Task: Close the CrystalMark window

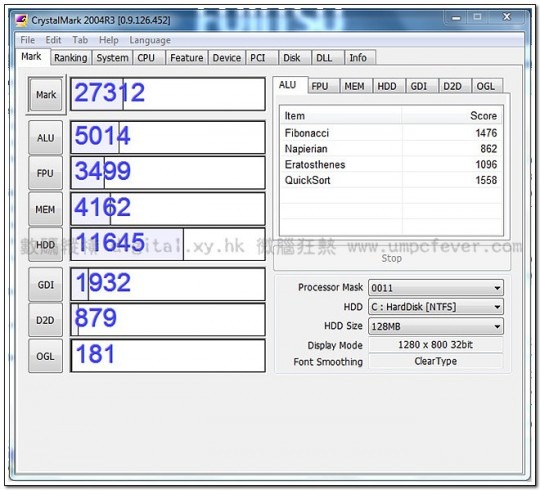Action: pyautogui.click(x=507, y=17)
